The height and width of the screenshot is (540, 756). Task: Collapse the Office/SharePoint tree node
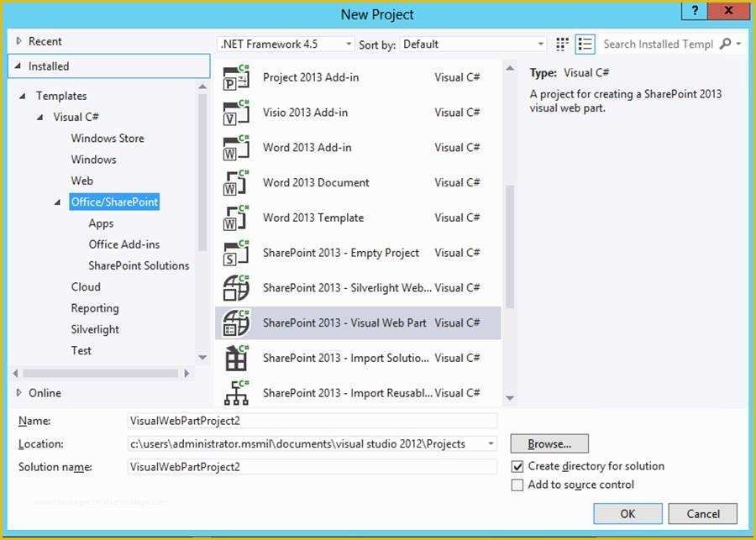pos(57,202)
